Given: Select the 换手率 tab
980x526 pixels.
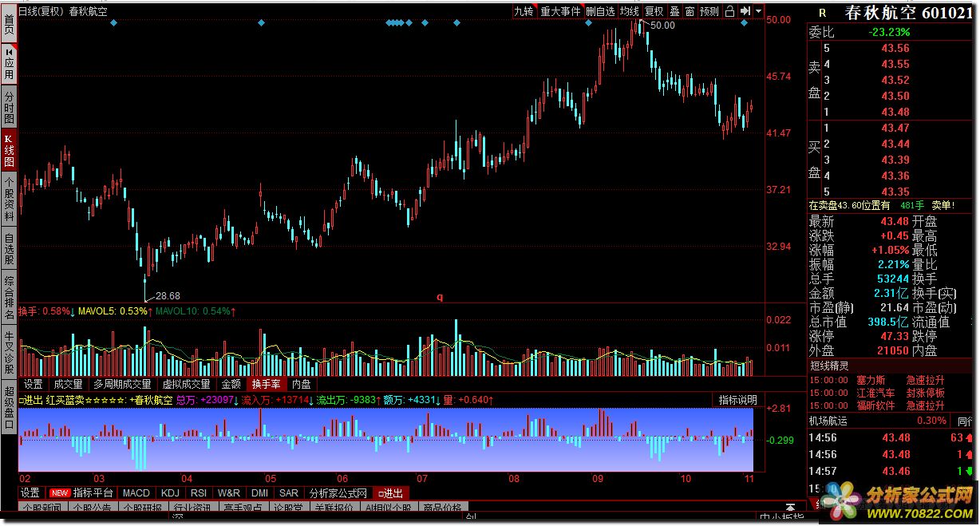Looking at the screenshot, I should pos(267,384).
